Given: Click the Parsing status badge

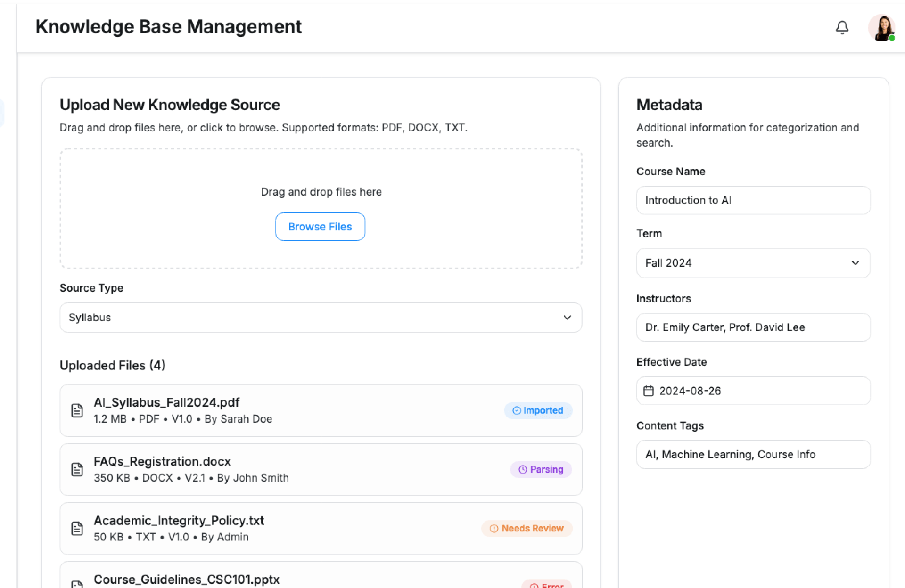Looking at the screenshot, I should [541, 469].
